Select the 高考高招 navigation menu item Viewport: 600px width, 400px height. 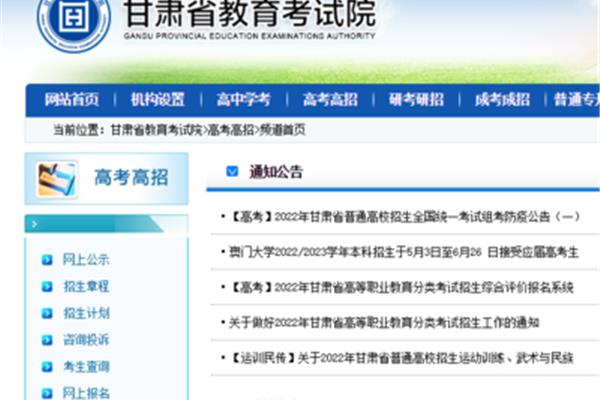(x=330, y=100)
